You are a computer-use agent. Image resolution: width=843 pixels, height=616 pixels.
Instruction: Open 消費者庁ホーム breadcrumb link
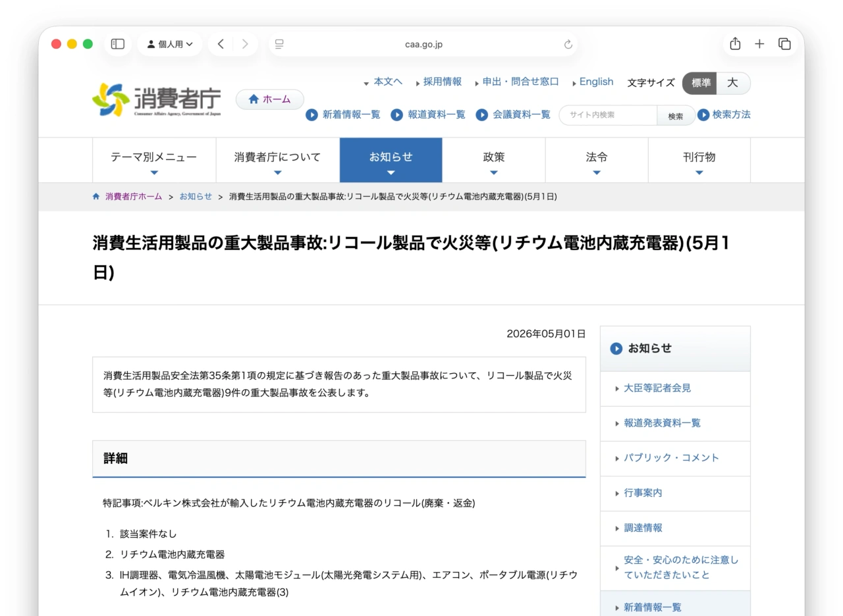pos(133,196)
